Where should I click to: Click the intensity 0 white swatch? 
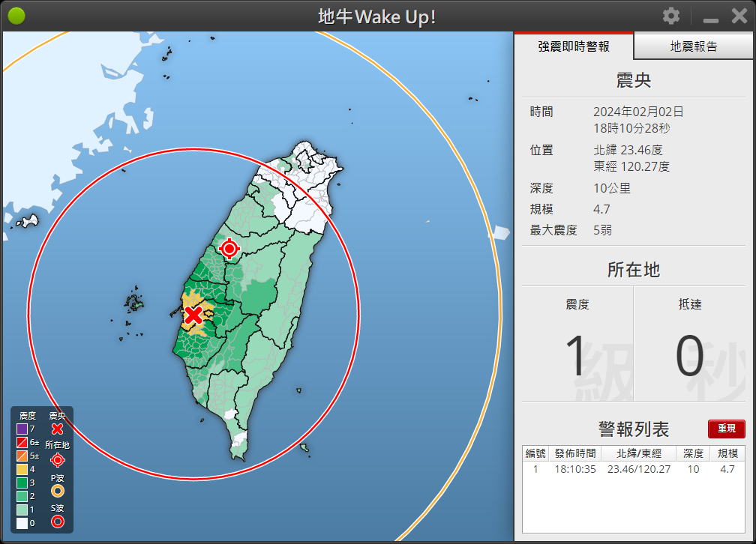click(22, 523)
